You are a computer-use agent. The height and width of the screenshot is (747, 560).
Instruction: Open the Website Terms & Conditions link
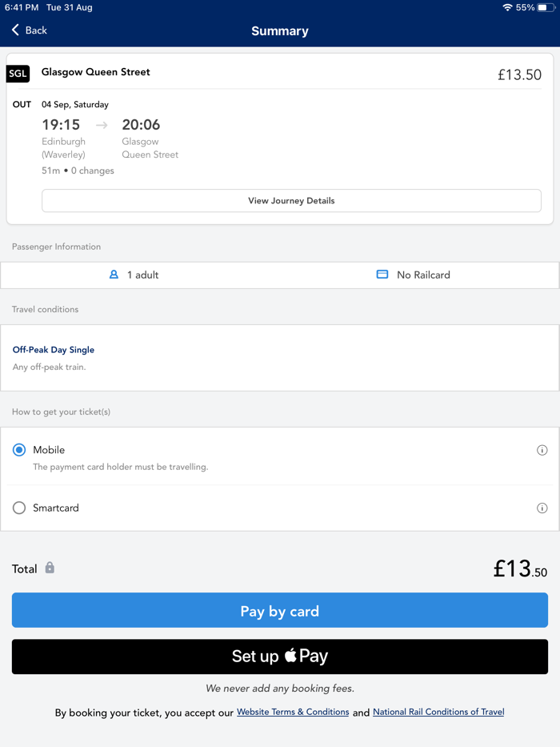[293, 712]
